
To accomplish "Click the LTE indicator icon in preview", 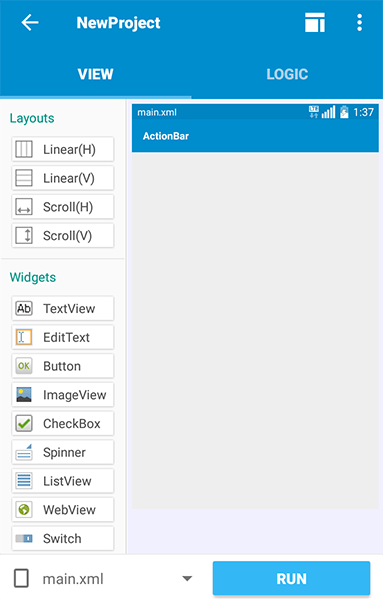I will pyautogui.click(x=314, y=112).
